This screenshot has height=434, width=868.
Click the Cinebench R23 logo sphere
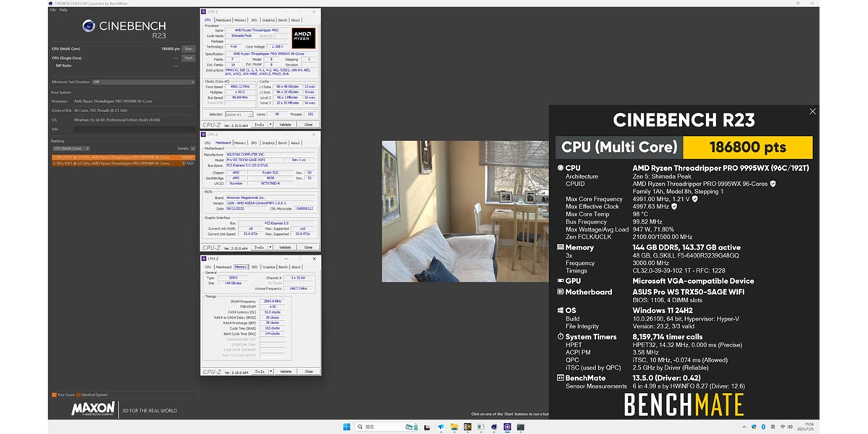[88, 27]
